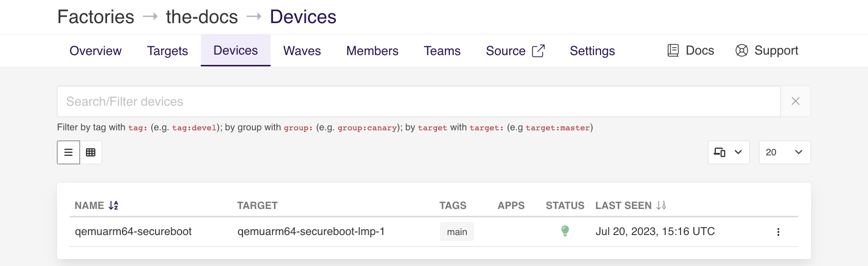868x266 pixels.
Task: Click the Factories breadcrumb link
Action: 96,17
